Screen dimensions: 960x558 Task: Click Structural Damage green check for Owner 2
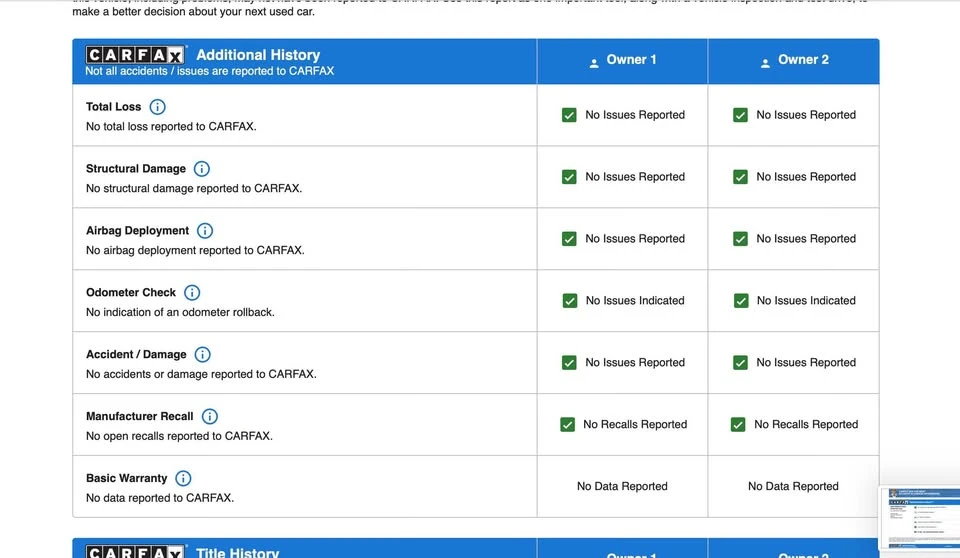[x=740, y=177]
